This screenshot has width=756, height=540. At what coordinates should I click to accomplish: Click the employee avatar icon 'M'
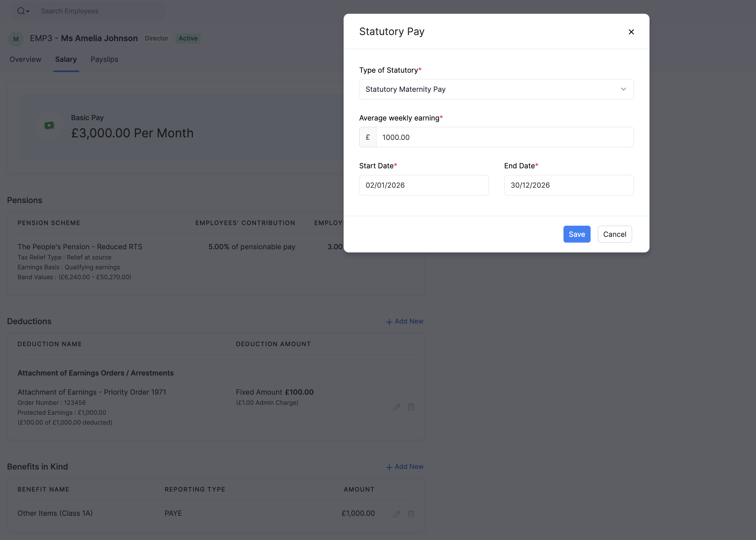(16, 39)
